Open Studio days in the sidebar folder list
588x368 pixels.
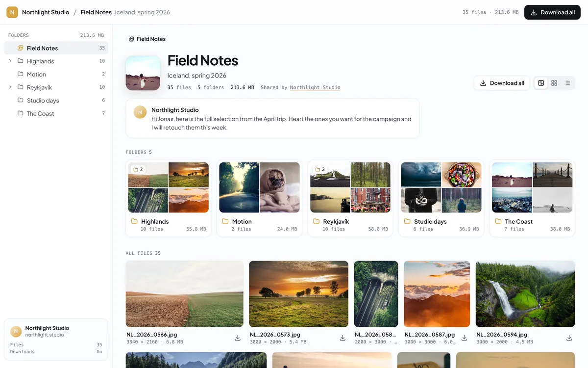[56, 101]
